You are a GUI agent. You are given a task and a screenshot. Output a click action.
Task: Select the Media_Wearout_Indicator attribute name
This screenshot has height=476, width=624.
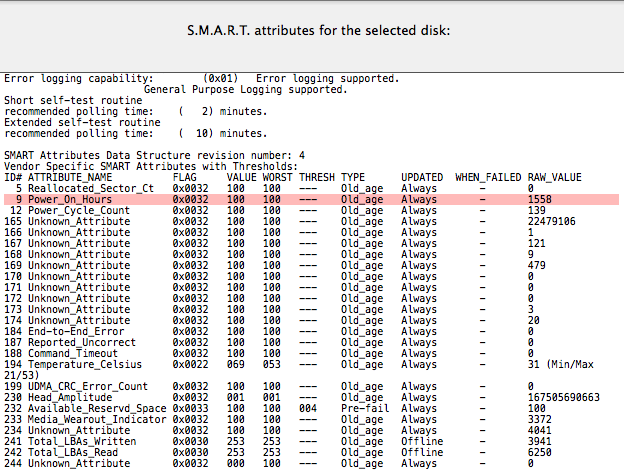pyautogui.click(x=97, y=419)
